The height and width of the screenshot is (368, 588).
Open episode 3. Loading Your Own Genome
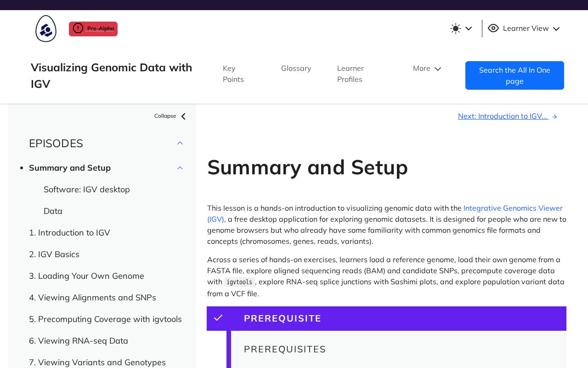(86, 276)
